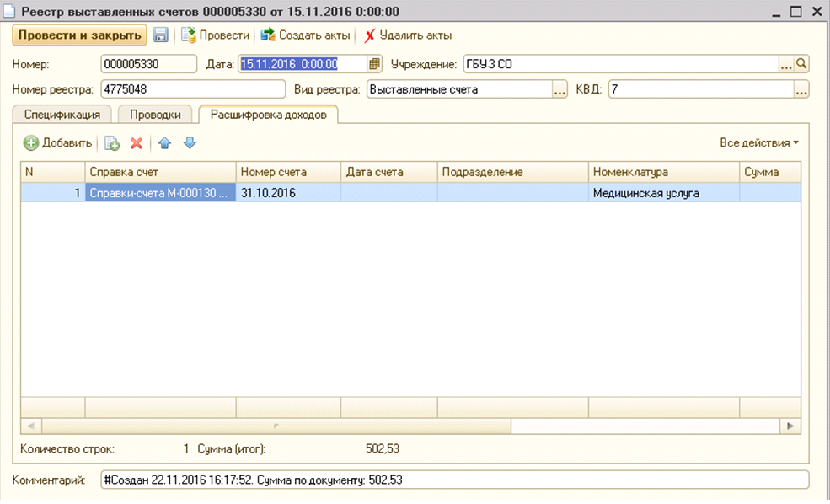Switch to the Спецификация tab
Screen dimensions: 830x504
click(62, 115)
